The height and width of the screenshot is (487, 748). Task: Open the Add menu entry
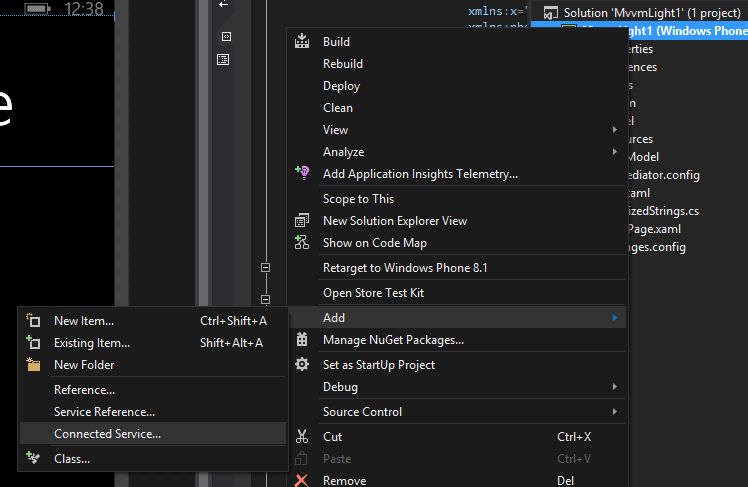pyautogui.click(x=457, y=317)
